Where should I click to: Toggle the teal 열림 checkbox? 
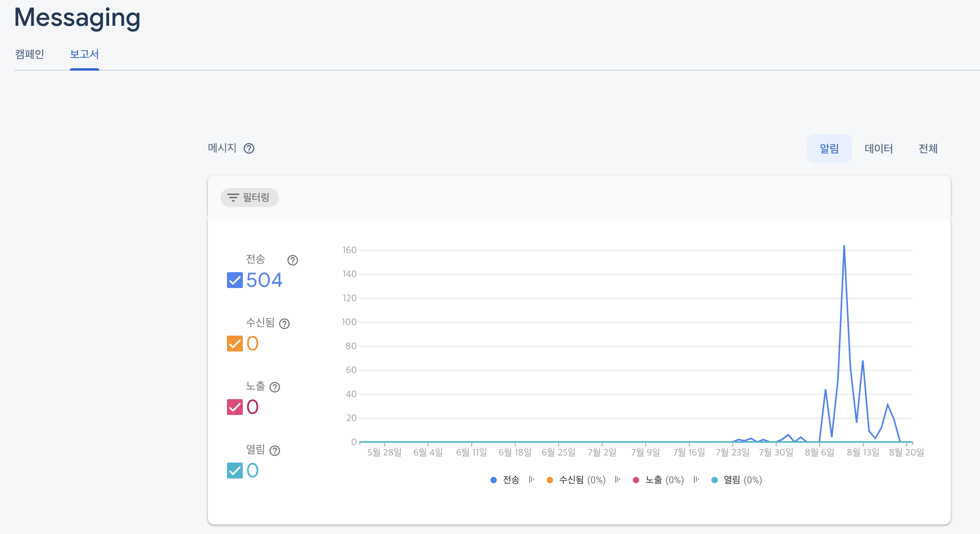pos(234,471)
